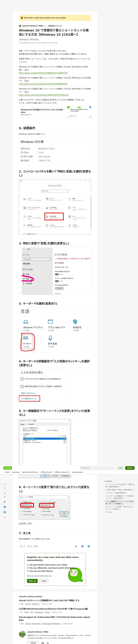Open the Organization navigation item
The width and height of the screenshot is (138, 644).
tap(78, 472)
